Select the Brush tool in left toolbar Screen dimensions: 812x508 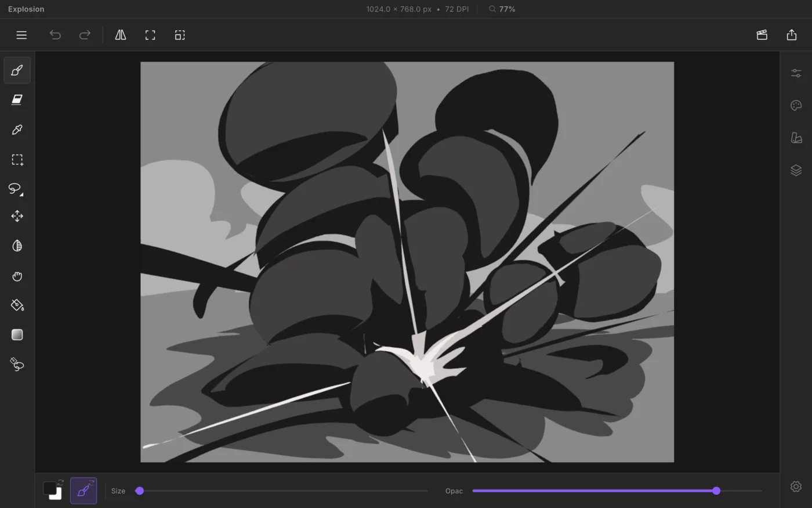[x=17, y=70]
